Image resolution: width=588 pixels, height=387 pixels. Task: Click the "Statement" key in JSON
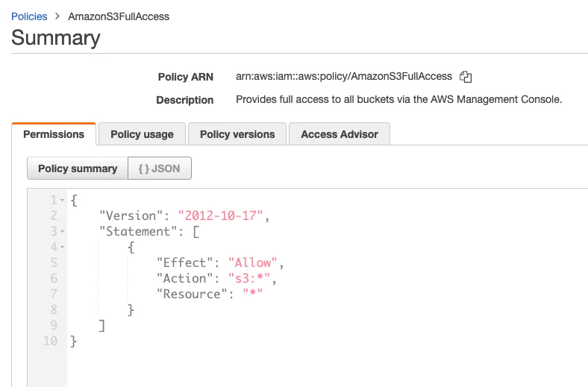[138, 231]
